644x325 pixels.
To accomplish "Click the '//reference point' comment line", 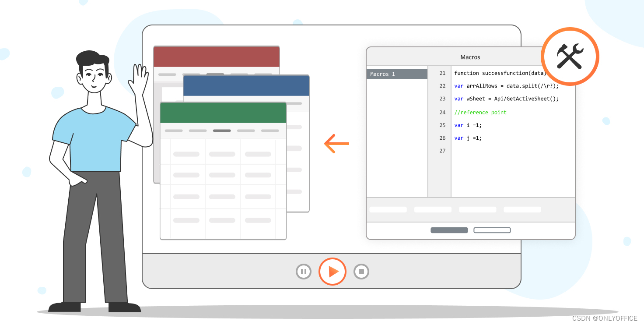I will 480,113.
